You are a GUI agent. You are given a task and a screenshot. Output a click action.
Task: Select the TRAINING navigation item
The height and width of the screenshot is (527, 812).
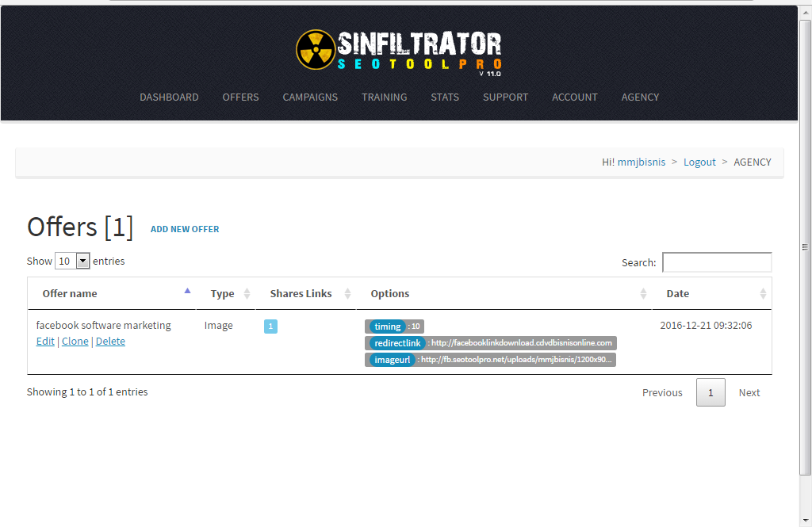point(385,97)
